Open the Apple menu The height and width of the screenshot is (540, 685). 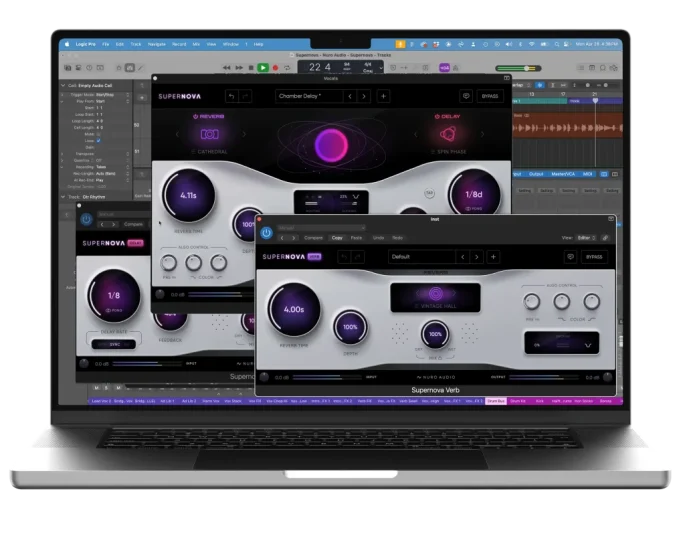pos(67,44)
